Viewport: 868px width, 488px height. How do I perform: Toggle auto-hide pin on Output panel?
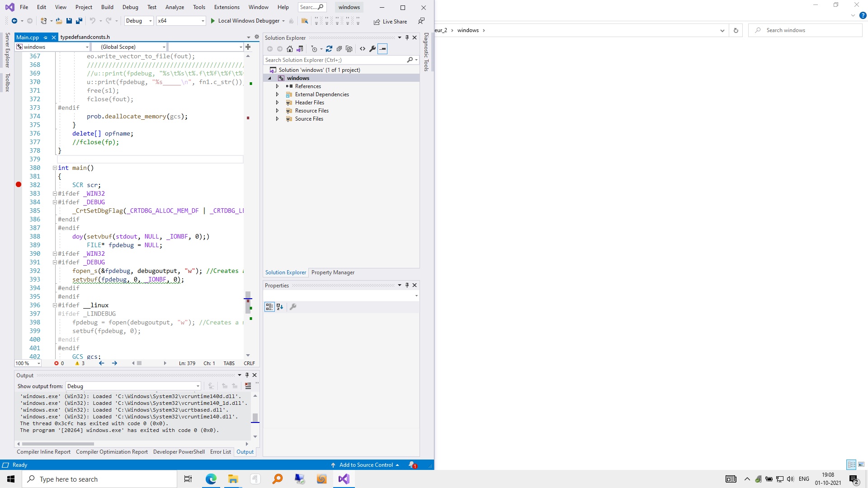click(x=247, y=375)
